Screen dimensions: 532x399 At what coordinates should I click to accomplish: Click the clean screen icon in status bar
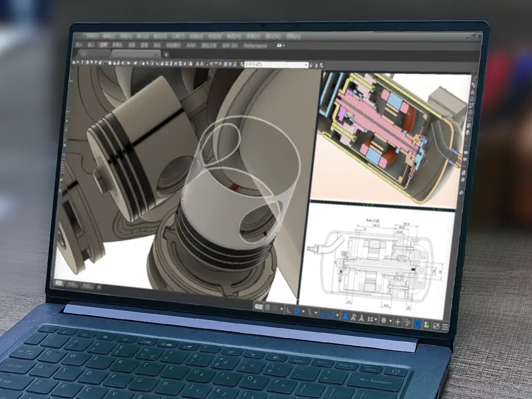point(436,326)
